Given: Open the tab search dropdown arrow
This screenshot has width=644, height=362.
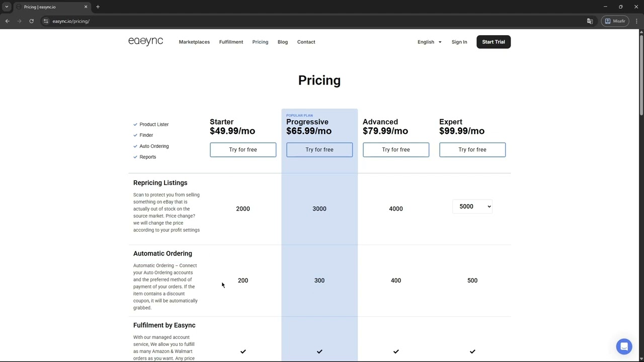Looking at the screenshot, I should (x=7, y=7).
